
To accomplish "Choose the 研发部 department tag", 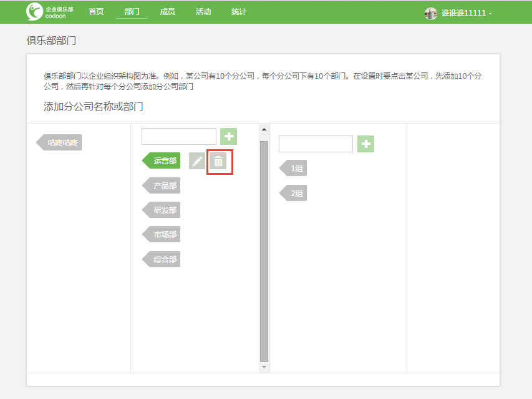I will pyautogui.click(x=161, y=210).
